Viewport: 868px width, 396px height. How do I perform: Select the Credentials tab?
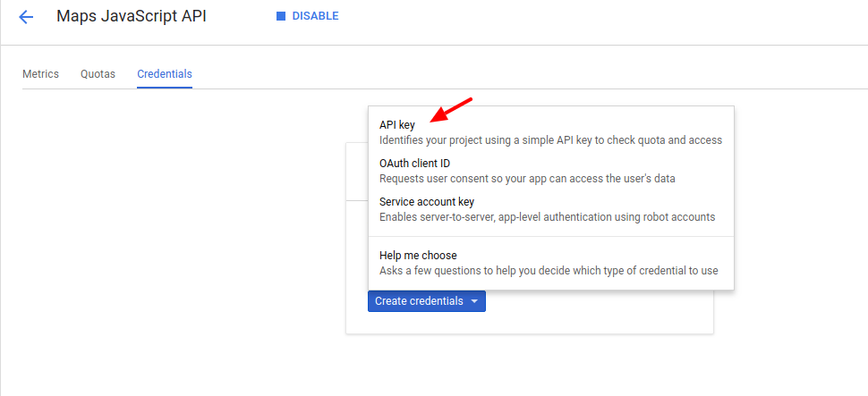tap(165, 74)
